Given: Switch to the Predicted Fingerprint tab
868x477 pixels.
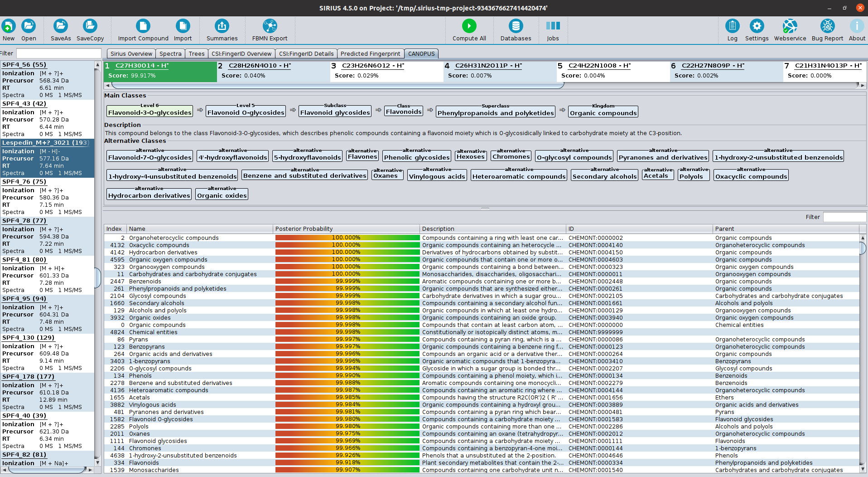Looking at the screenshot, I should (x=370, y=54).
